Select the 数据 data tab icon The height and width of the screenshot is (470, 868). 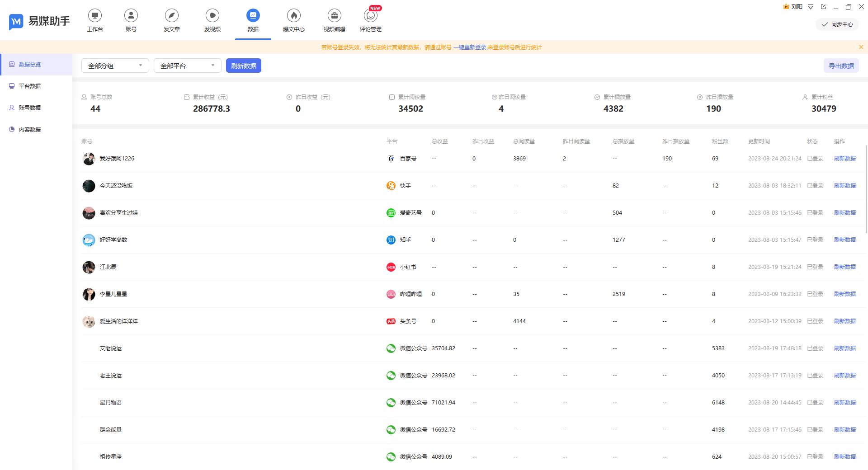[253, 15]
